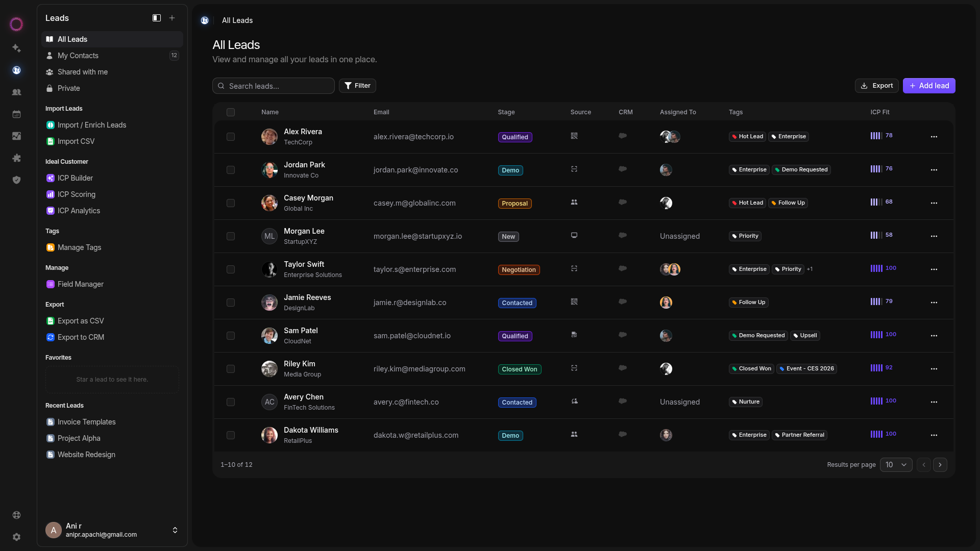Select the header select-all checkbox
Image resolution: width=980 pixels, height=551 pixels.
pyautogui.click(x=231, y=112)
